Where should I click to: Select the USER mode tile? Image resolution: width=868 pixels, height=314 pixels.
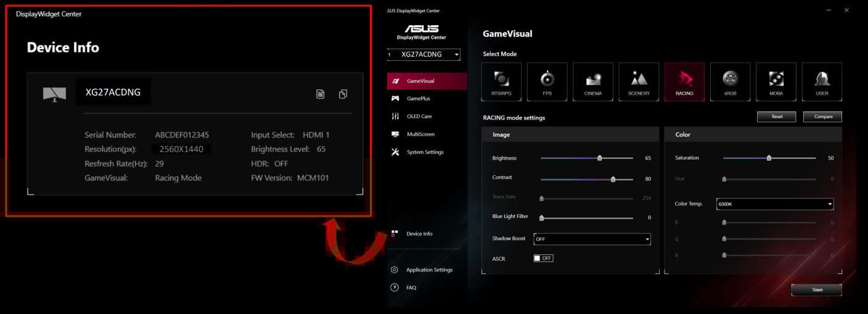point(822,82)
